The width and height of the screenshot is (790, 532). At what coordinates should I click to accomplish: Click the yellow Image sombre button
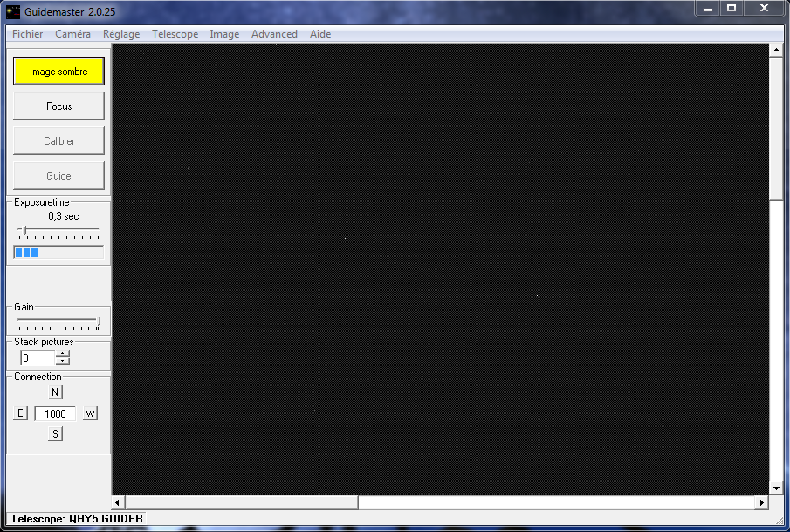point(58,71)
